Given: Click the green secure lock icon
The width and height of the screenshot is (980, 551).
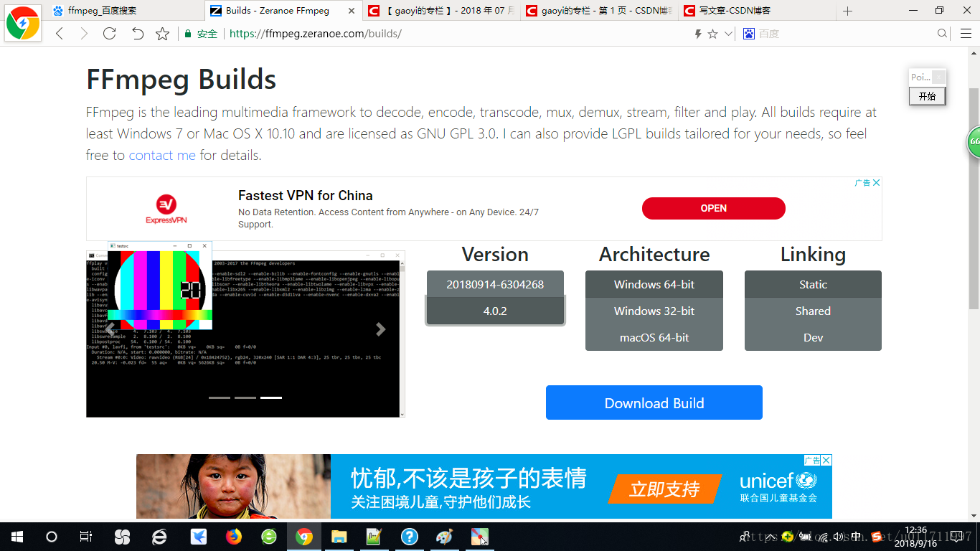Looking at the screenshot, I should click(188, 34).
